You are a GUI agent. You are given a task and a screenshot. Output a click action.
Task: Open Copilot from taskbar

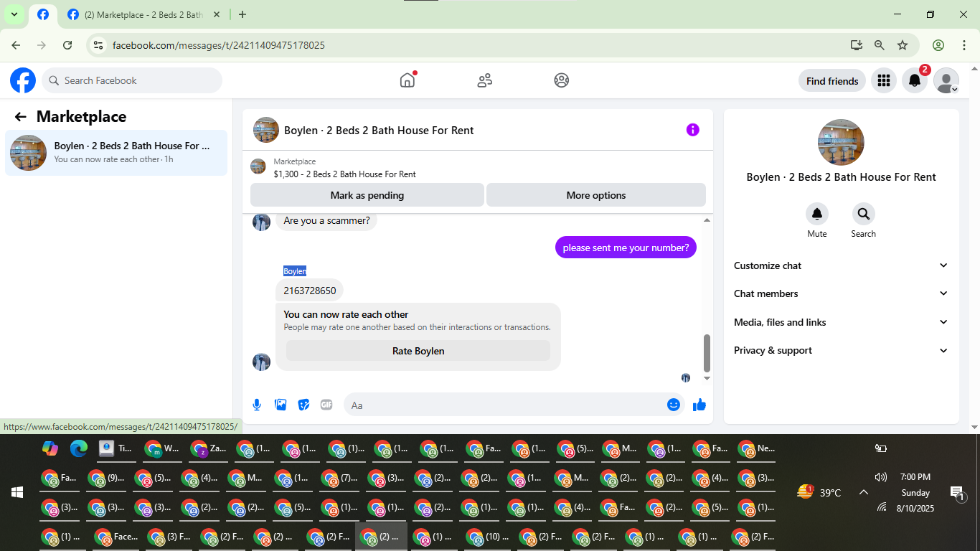pyautogui.click(x=50, y=448)
